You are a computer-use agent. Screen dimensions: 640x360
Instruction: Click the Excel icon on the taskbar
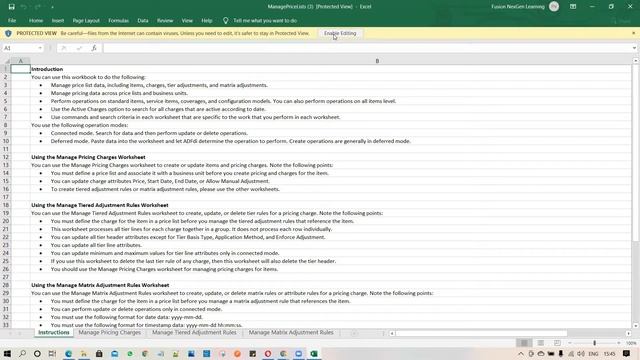[x=313, y=353]
